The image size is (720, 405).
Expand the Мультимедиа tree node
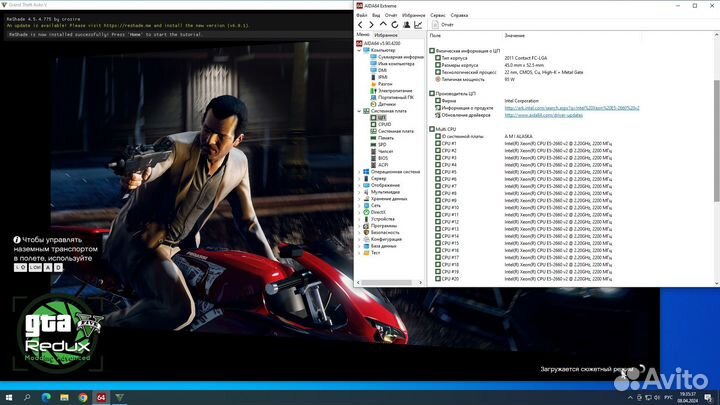pos(359,192)
